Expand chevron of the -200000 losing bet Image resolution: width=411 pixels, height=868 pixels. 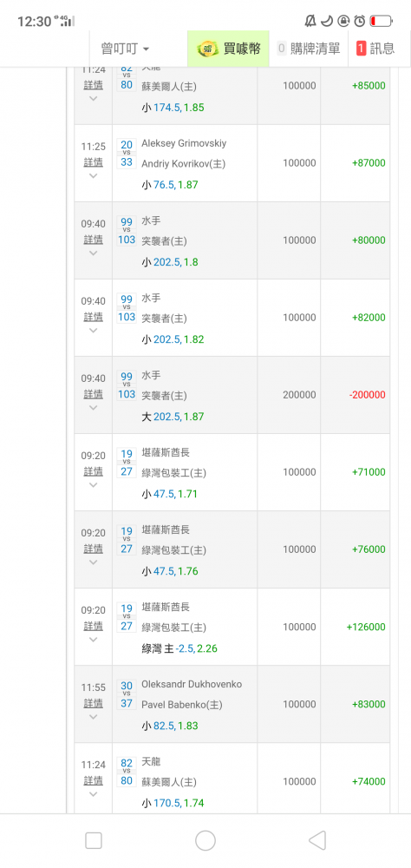[93, 408]
